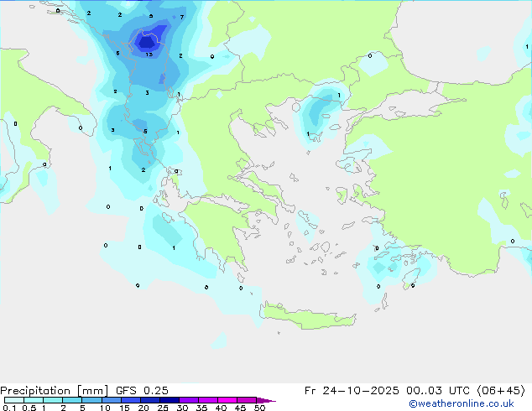The width and height of the screenshot is (532, 411).
Task: Click the 0.1–0.5 mm legend swatch
Action: click(14, 400)
